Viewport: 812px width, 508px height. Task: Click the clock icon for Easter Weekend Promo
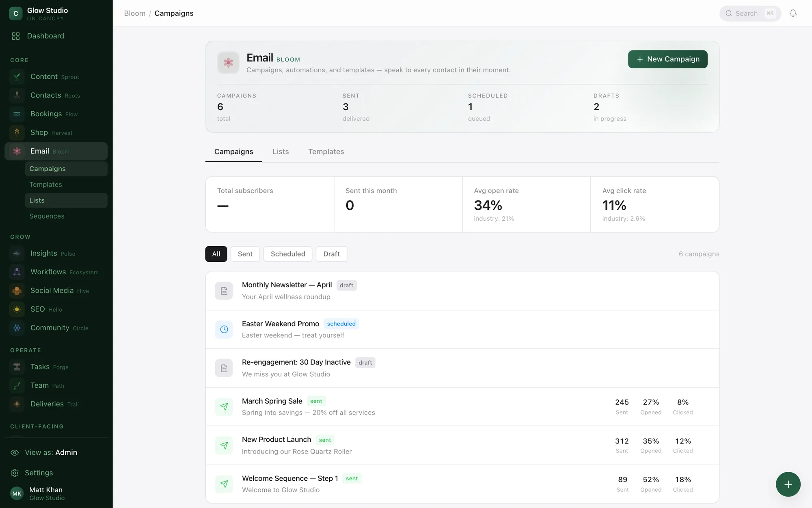point(224,330)
